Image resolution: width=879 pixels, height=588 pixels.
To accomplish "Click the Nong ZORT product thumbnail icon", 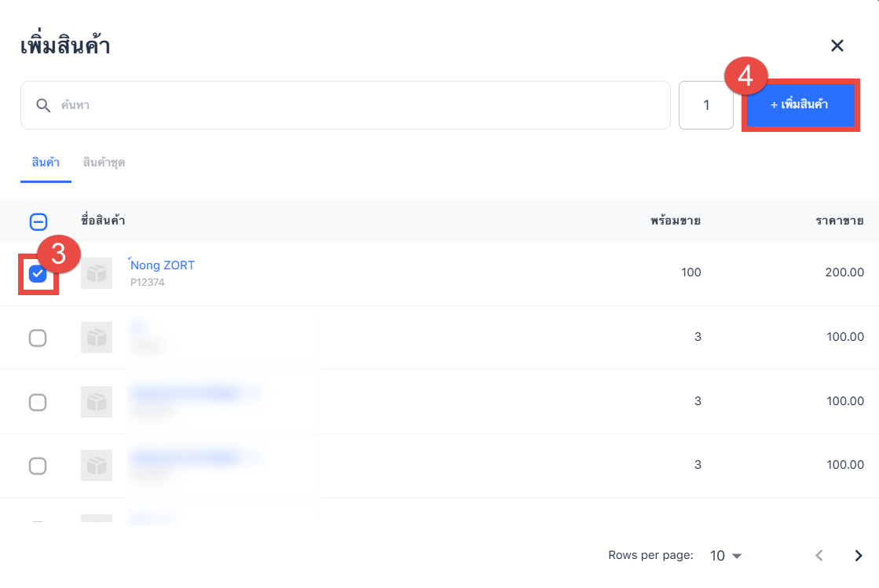I will click(x=96, y=273).
